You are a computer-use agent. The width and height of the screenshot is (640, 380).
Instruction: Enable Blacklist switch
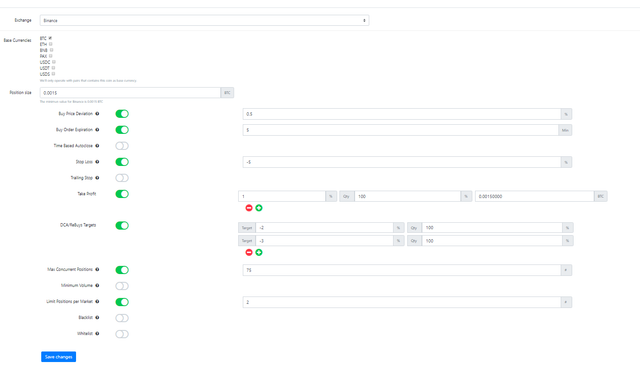(122, 318)
